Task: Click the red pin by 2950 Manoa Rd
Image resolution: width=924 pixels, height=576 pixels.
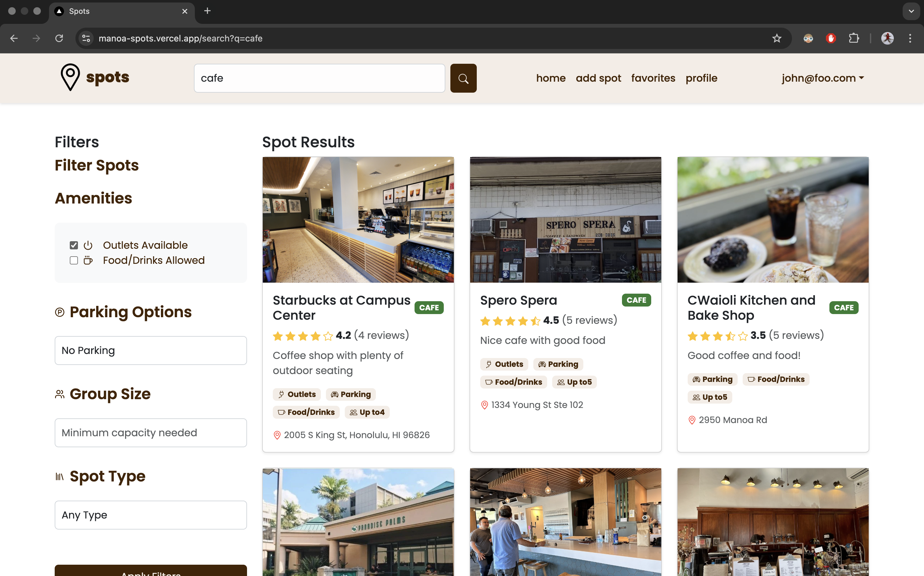Action: (692, 420)
